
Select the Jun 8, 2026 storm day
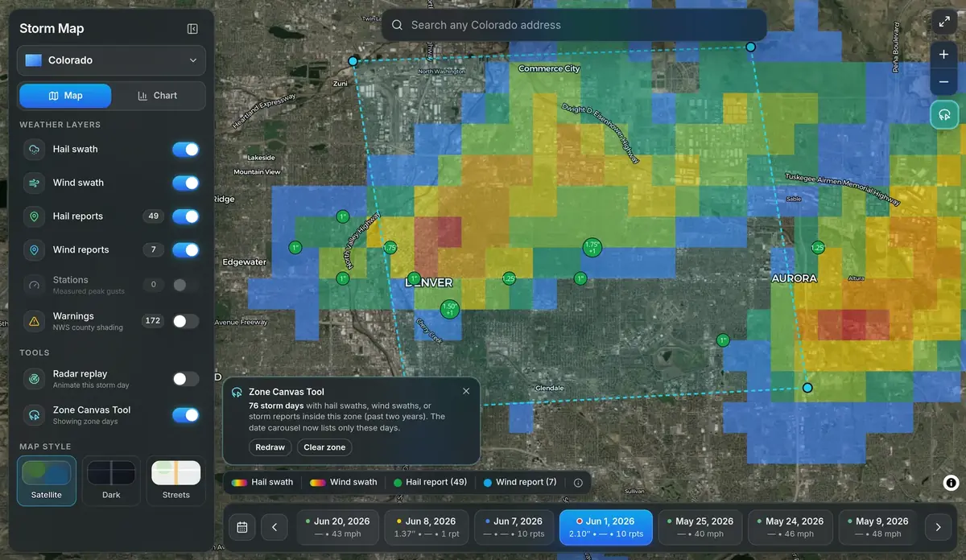click(x=427, y=527)
